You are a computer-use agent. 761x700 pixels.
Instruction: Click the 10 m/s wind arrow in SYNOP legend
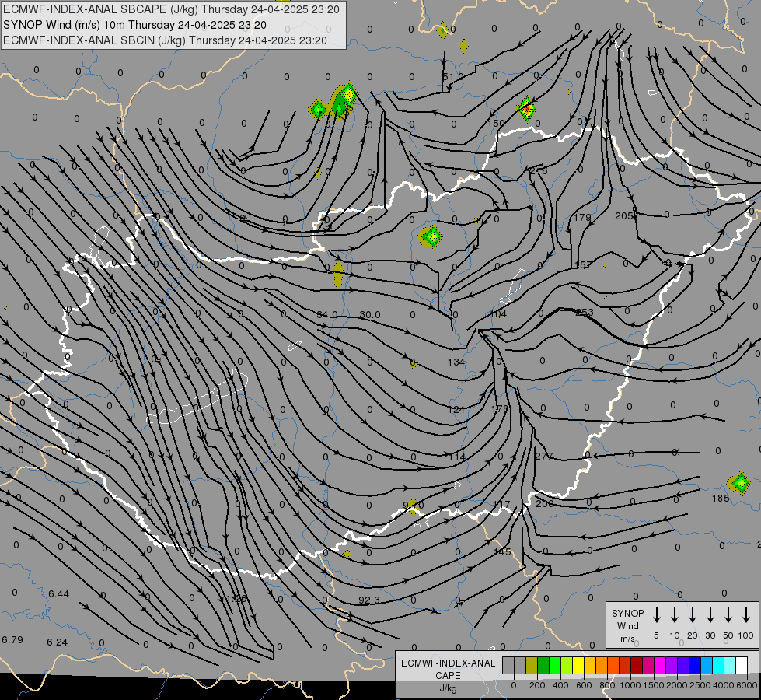pyautogui.click(x=675, y=615)
